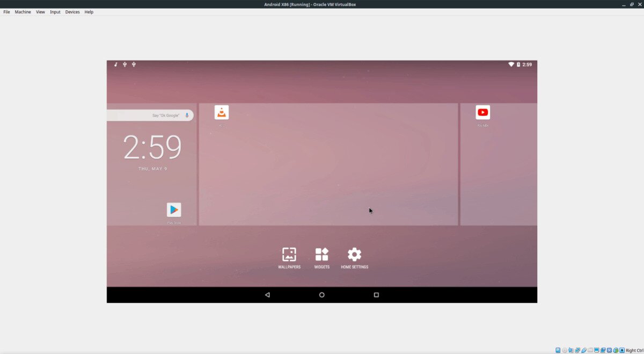
Task: Tap the second USB notification icon
Action: click(x=134, y=64)
